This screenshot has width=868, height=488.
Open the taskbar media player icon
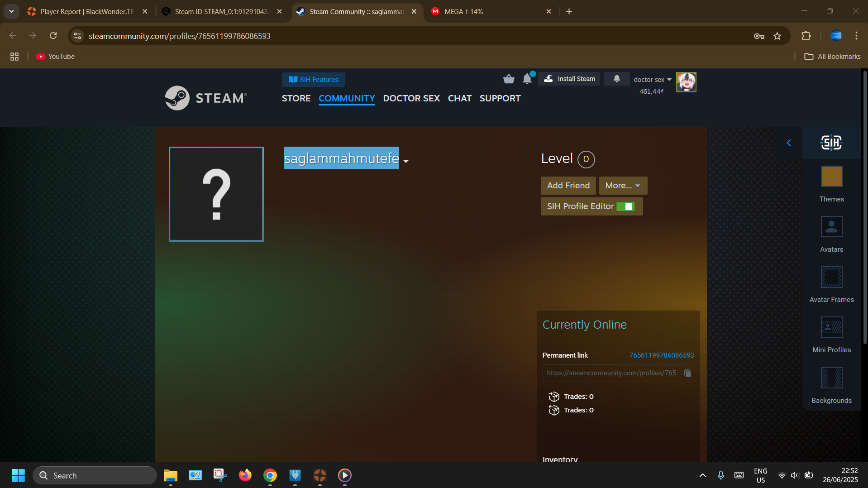pos(344,475)
